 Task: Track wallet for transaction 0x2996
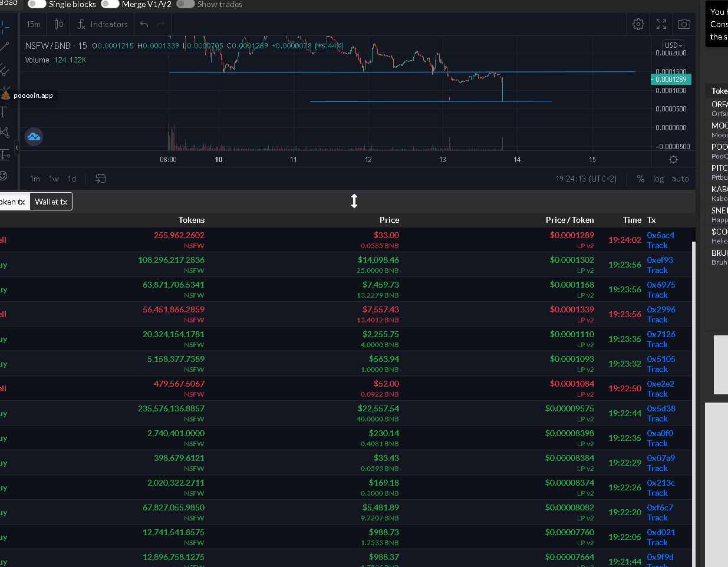click(657, 320)
